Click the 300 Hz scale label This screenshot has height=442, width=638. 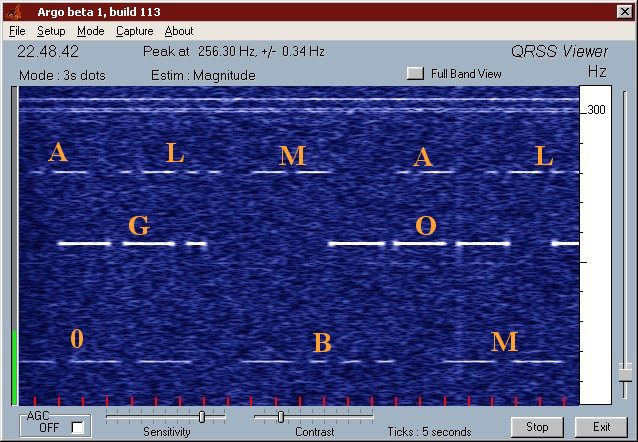click(596, 109)
